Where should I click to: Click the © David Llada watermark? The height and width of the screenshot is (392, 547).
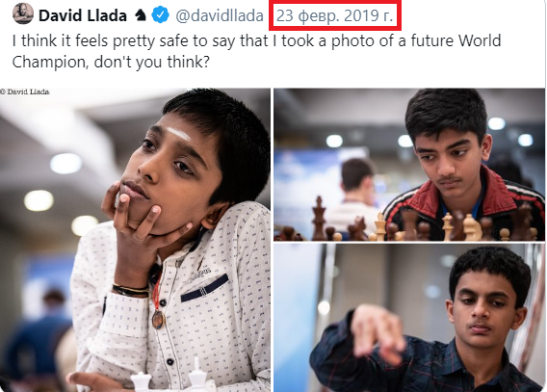24,91
